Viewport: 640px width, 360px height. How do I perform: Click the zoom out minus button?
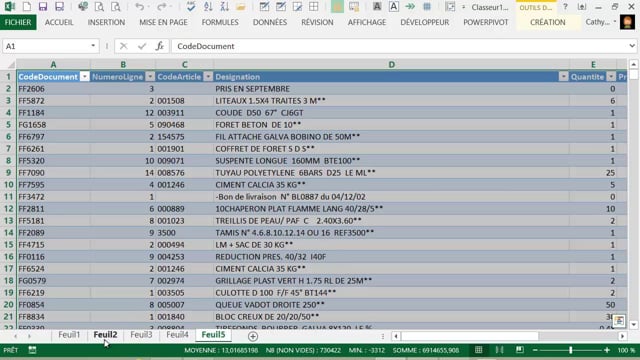535,350
